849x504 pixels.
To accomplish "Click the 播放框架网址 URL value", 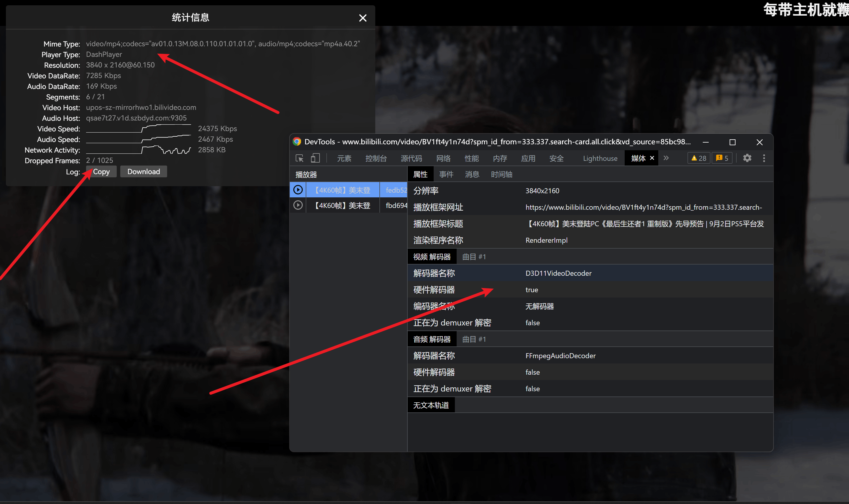I will pyautogui.click(x=643, y=207).
